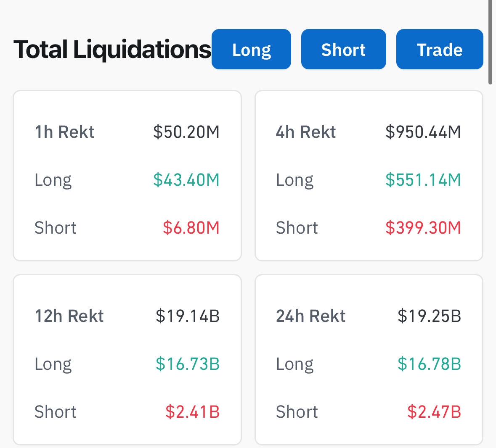Click the green $551.14M long value
Screen dimensions: 496x448
click(x=423, y=180)
